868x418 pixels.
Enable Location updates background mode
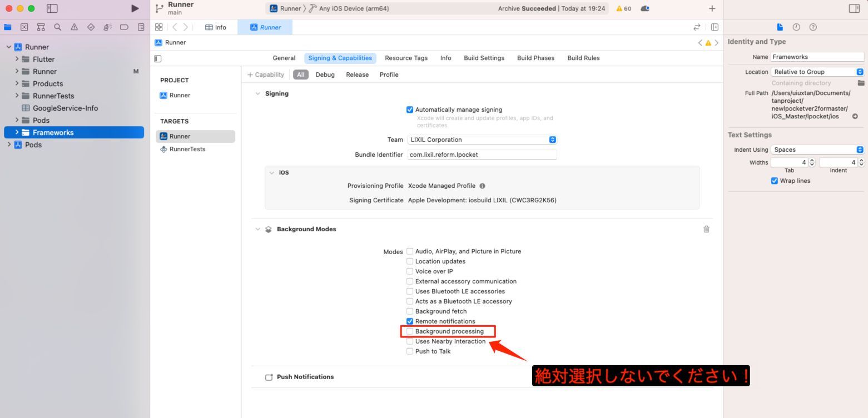point(410,261)
